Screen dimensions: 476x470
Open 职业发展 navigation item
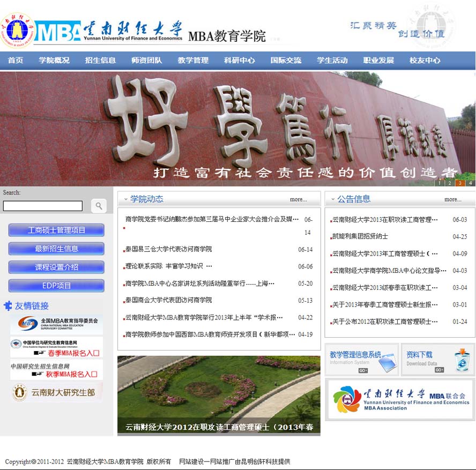(378, 60)
